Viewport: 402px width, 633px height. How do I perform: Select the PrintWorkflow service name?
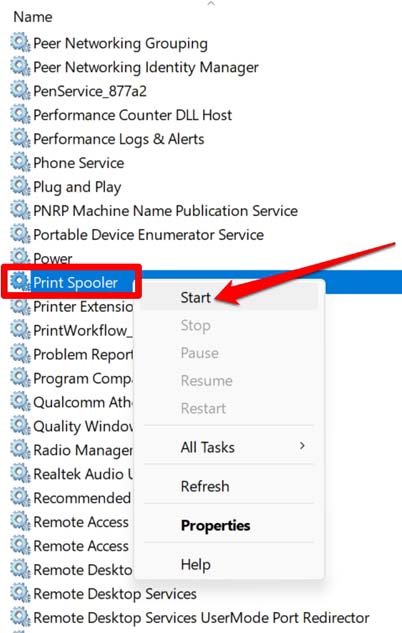point(82,330)
